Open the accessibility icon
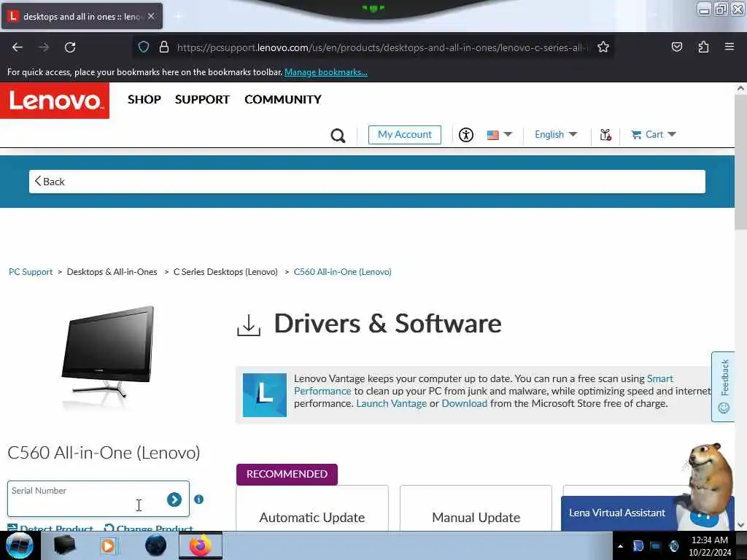This screenshot has height=560, width=747. pyautogui.click(x=466, y=135)
